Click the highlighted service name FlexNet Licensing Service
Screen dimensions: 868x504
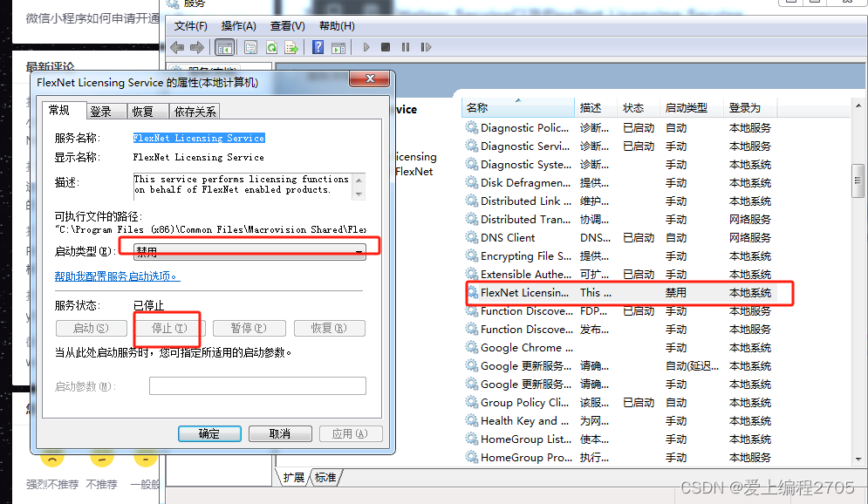(x=199, y=138)
